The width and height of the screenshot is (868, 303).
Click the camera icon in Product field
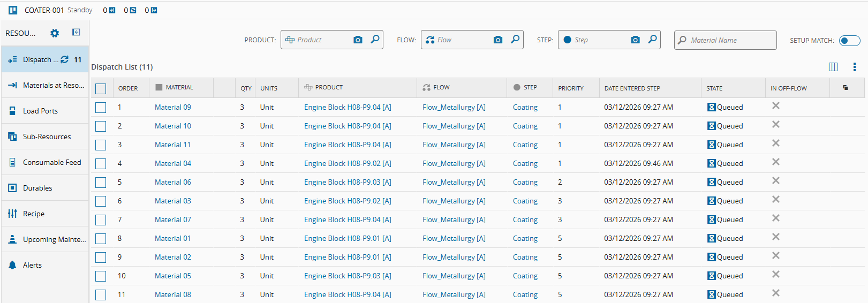pyautogui.click(x=358, y=40)
